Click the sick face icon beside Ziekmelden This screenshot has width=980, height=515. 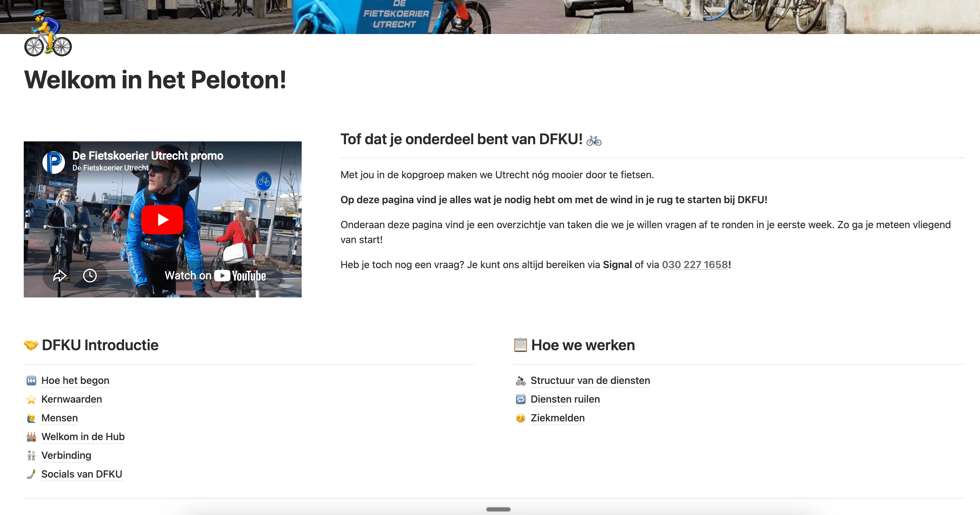point(520,418)
